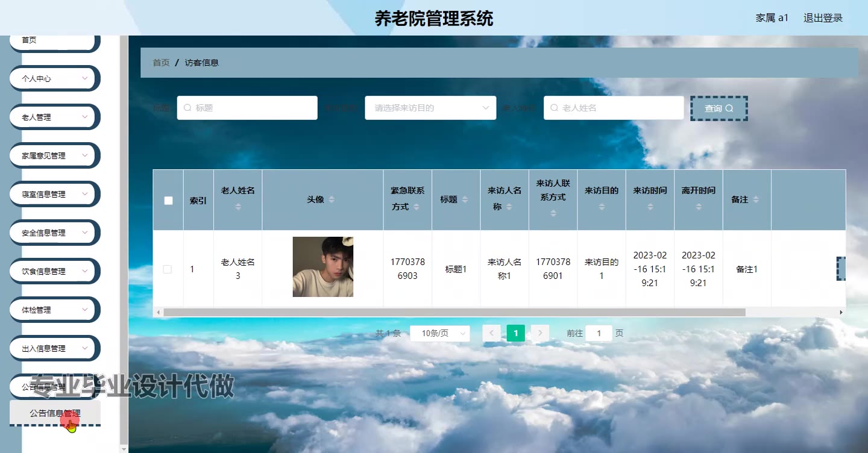The width and height of the screenshot is (868, 453).
Task: Focus the 标题 search input field
Action: (247, 108)
